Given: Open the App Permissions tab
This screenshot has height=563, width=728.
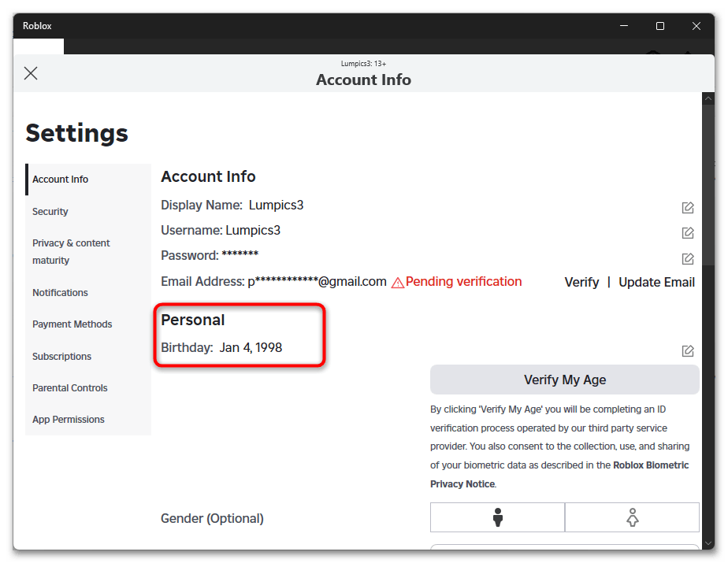Looking at the screenshot, I should point(88,420).
